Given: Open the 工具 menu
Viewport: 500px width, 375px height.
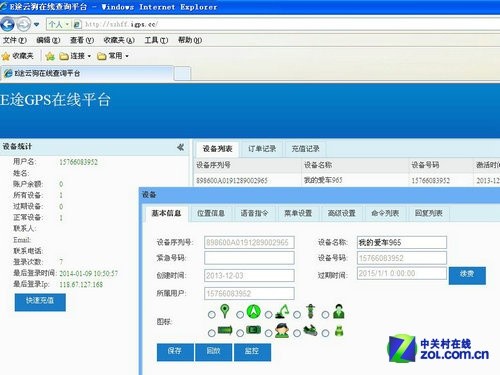Looking at the screenshot, I should click(x=156, y=40).
